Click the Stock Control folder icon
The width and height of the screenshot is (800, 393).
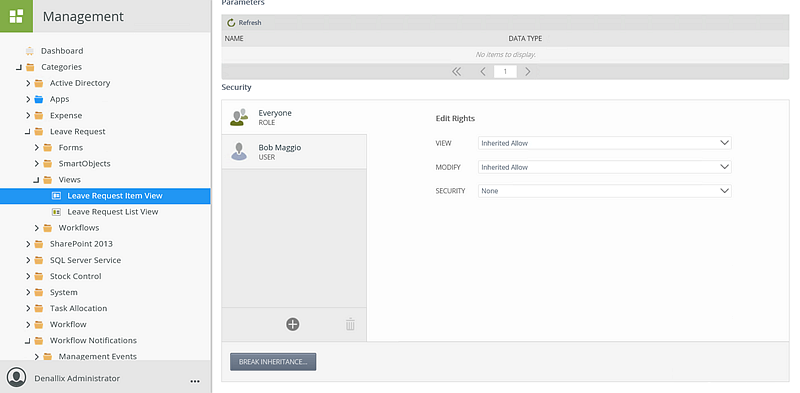(x=39, y=277)
